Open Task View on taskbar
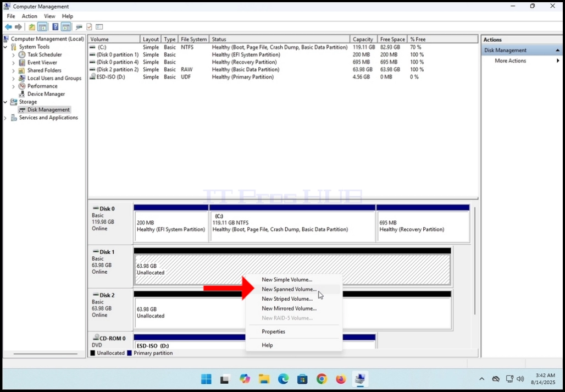This screenshot has height=392, width=565. click(x=225, y=379)
